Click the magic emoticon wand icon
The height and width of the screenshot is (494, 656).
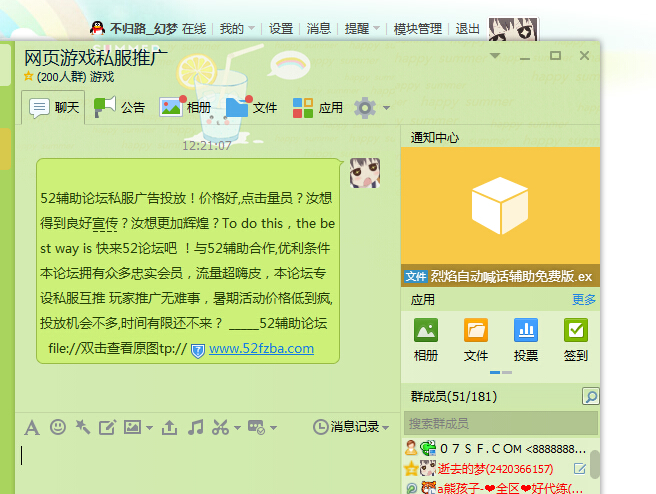(82, 427)
